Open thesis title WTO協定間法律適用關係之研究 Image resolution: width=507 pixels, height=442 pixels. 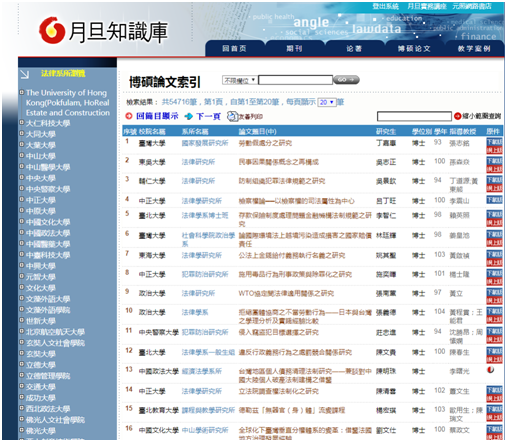tap(286, 293)
